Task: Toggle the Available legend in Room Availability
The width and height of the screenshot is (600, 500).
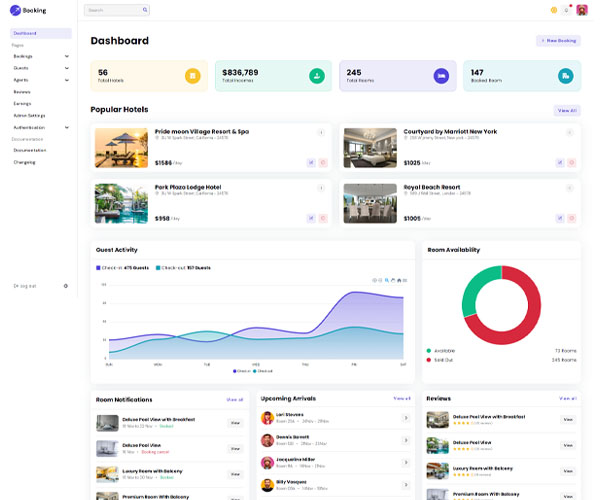Action: (441, 351)
